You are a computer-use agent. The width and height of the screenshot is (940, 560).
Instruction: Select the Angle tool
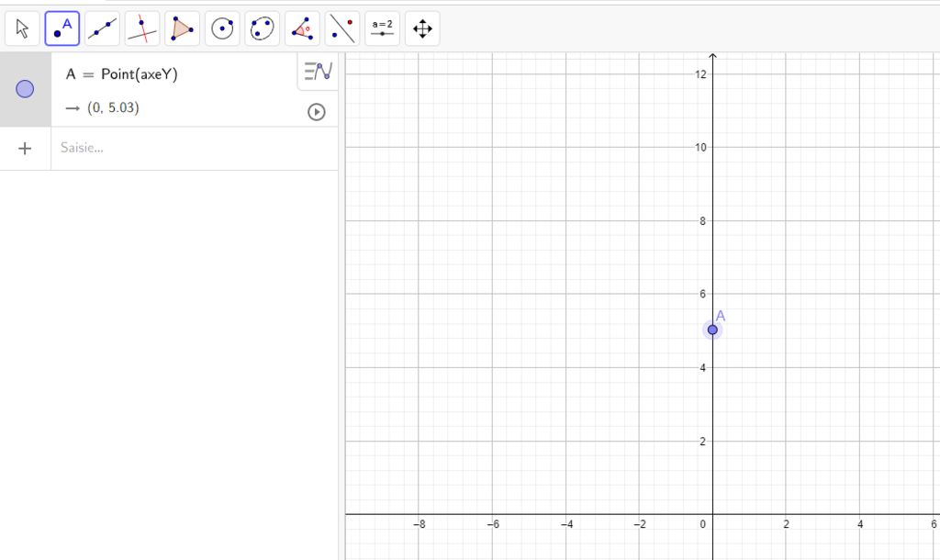pyautogui.click(x=302, y=28)
